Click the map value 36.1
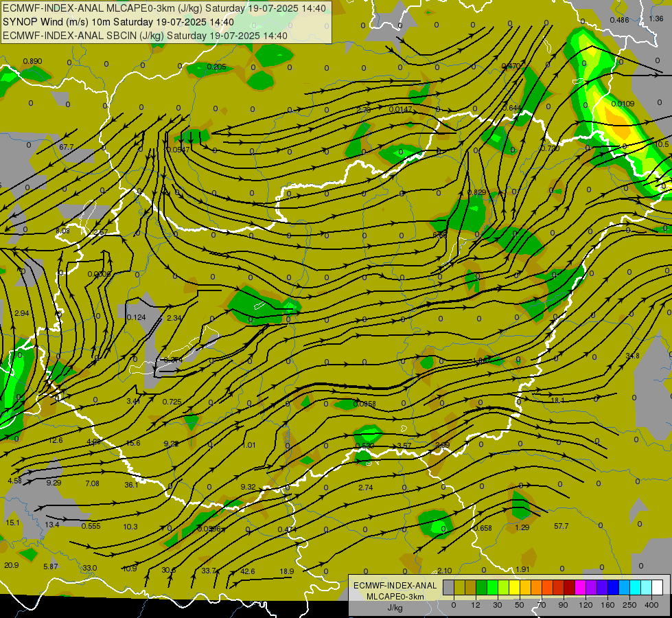Image resolution: width=672 pixels, height=618 pixels. [x=131, y=485]
